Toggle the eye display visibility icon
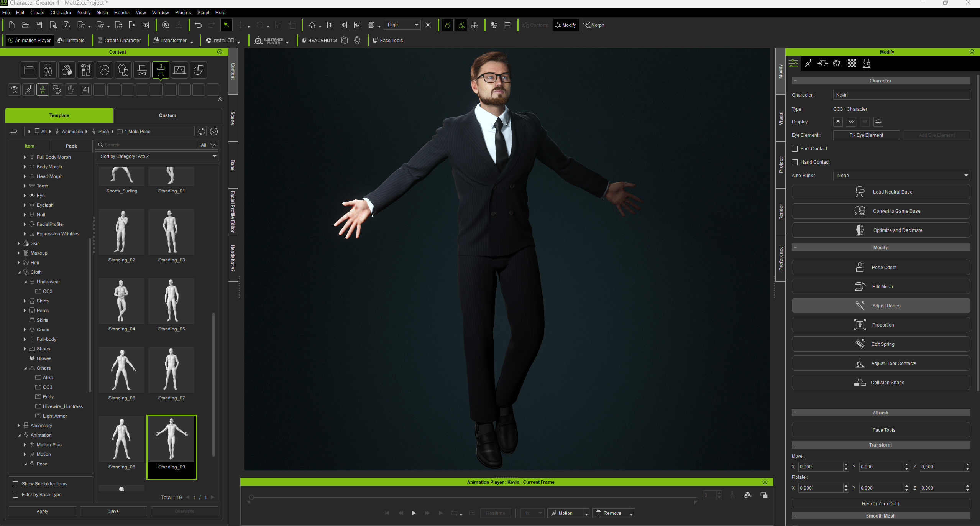The height and width of the screenshot is (526, 980). click(x=838, y=122)
